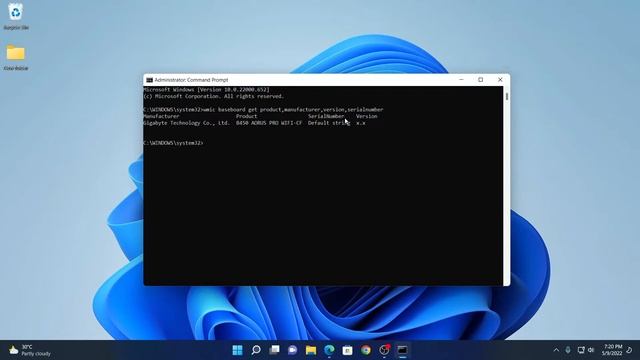Viewport: 640px width, 360px height.
Task: Maximize the Command Prompt window
Action: tap(480, 80)
